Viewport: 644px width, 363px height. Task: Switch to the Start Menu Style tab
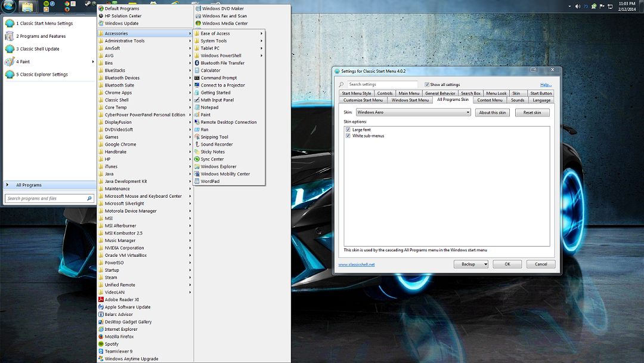coord(357,93)
